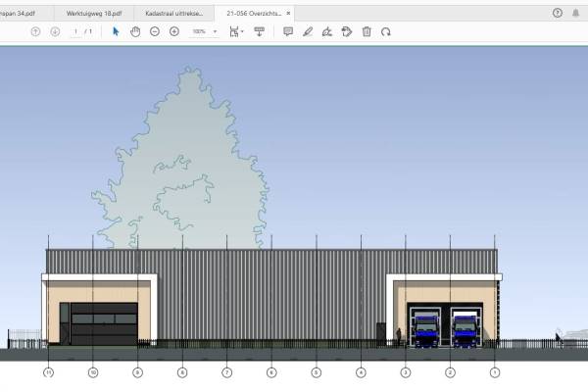
Task: Click grid axis marker 10
Action: pos(93,372)
